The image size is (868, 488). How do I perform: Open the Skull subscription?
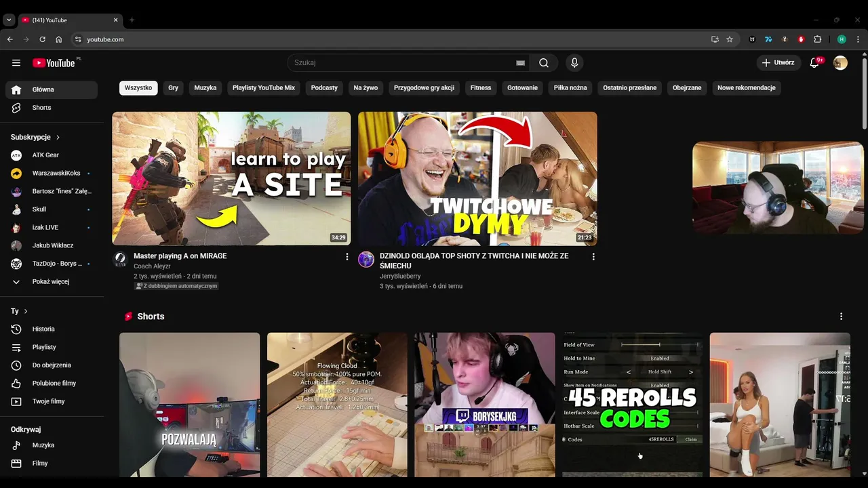tap(52, 209)
